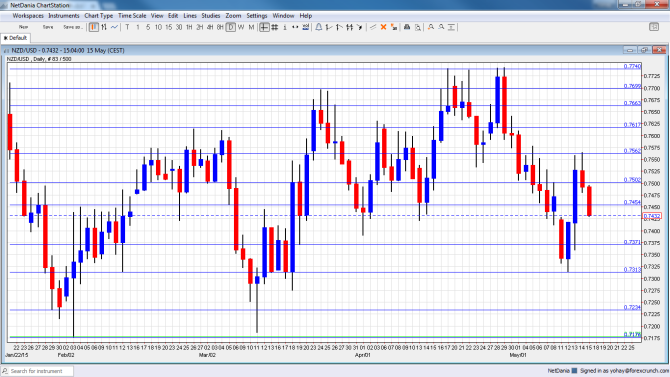Screen dimensions: 670x377
Task: Click the signed in as yohay@forexcrunch.com text
Action: point(624,371)
